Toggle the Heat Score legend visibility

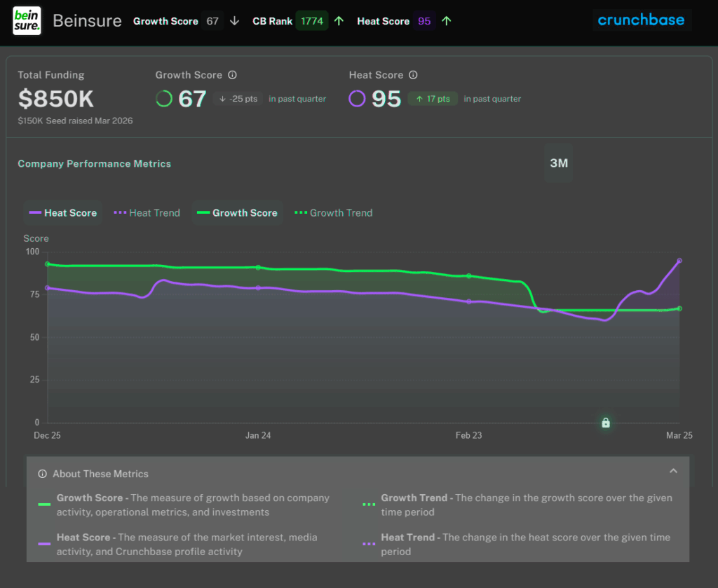tap(62, 212)
